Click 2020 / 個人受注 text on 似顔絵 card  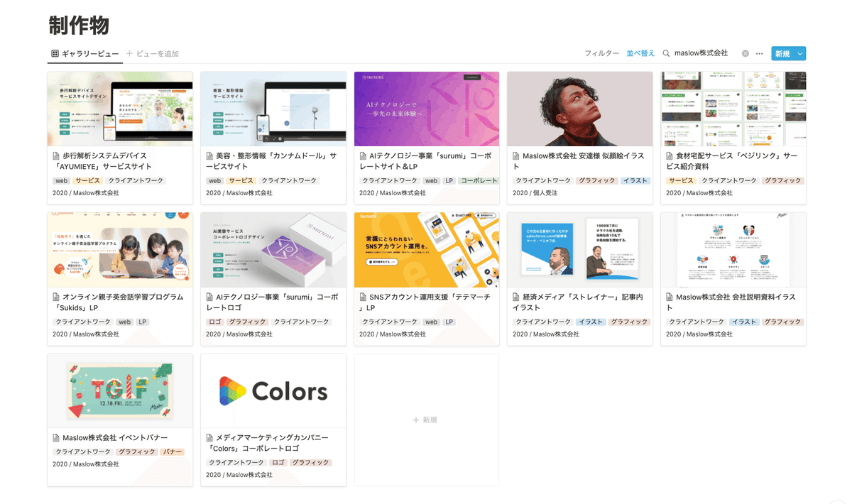[x=535, y=193]
